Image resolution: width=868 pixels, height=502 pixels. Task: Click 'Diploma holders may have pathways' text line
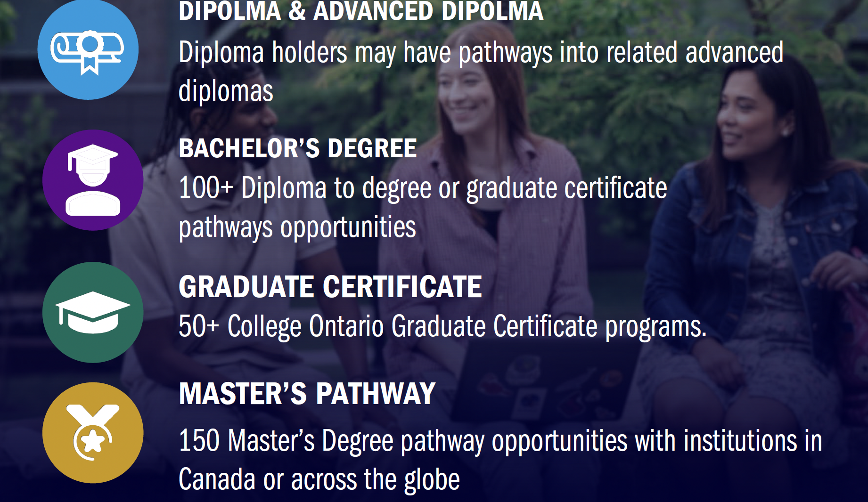click(x=481, y=52)
